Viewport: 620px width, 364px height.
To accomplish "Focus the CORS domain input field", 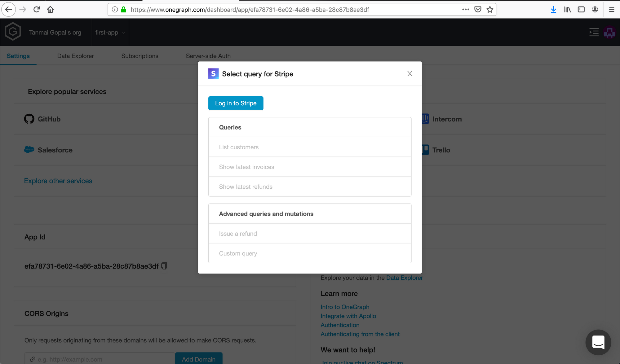I will 100,359.
